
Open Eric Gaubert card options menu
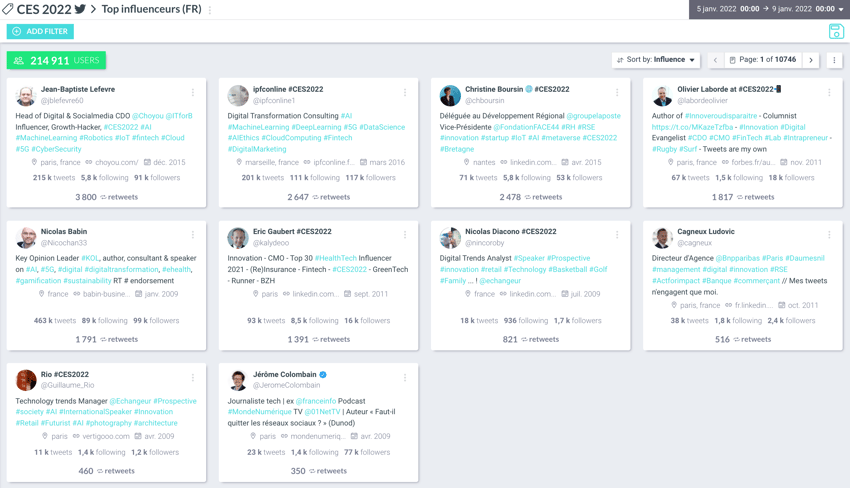pos(405,235)
